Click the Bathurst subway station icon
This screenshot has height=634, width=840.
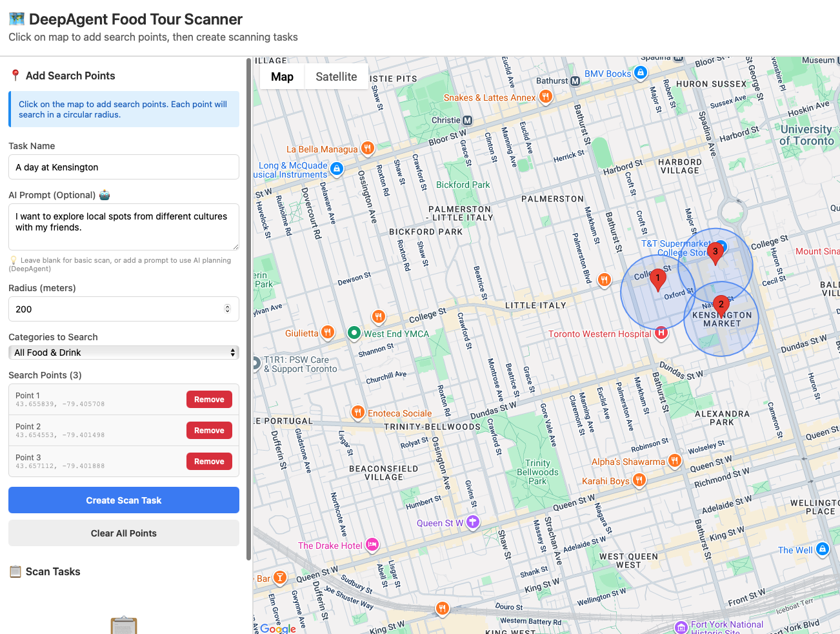[x=575, y=81]
